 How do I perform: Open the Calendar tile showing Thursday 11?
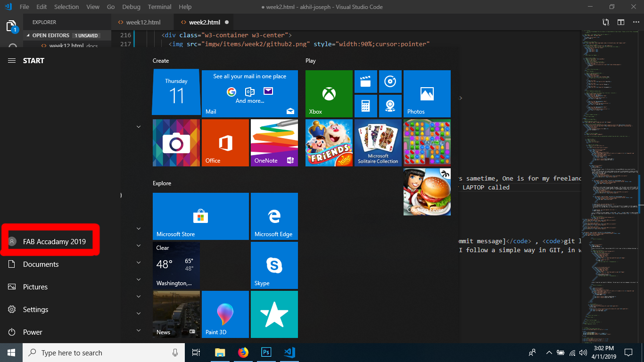click(176, 93)
